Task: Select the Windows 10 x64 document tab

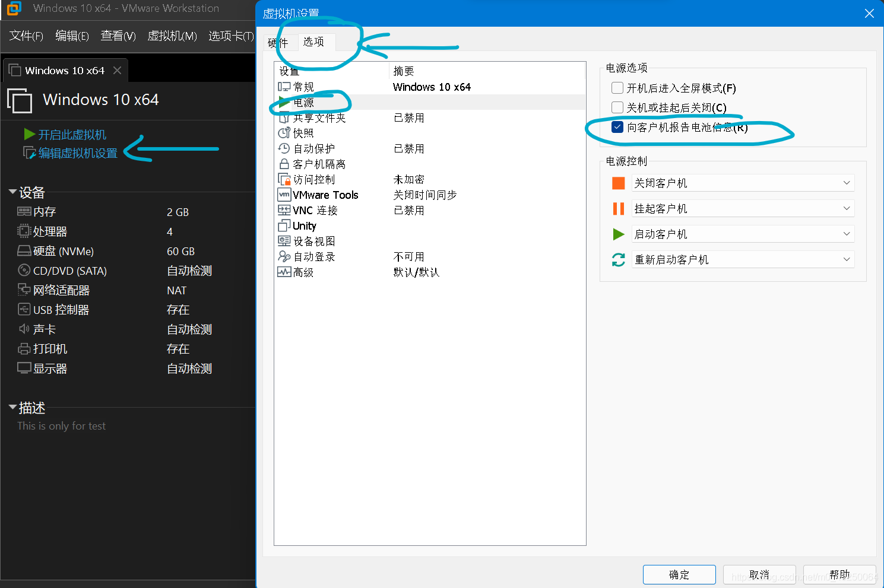Action: tap(65, 70)
